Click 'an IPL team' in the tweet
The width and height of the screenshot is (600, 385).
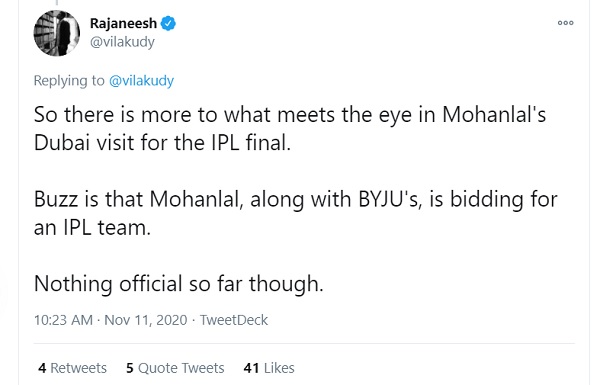[92, 228]
